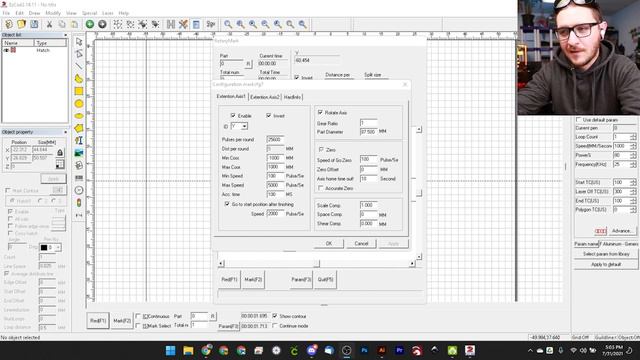The image size is (640, 360).
Task: Toggle the Rotate Axis checkbox
Action: (320, 112)
